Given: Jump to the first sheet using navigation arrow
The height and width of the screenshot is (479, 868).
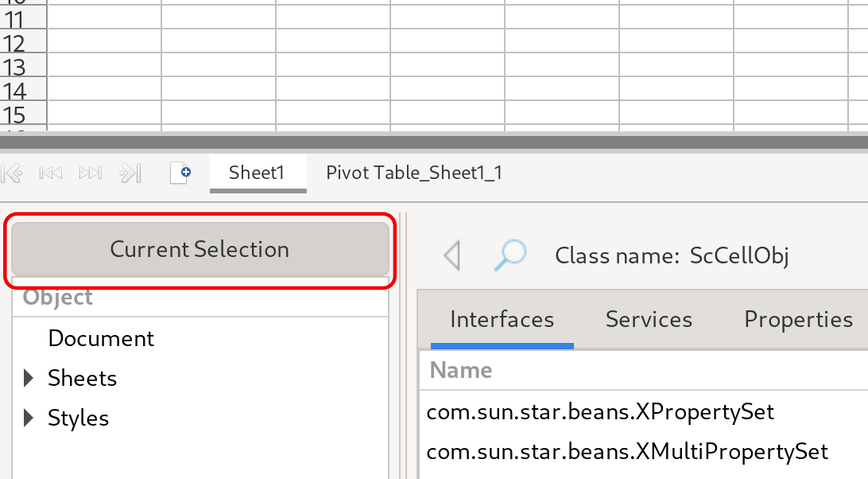Looking at the screenshot, I should click(x=13, y=173).
